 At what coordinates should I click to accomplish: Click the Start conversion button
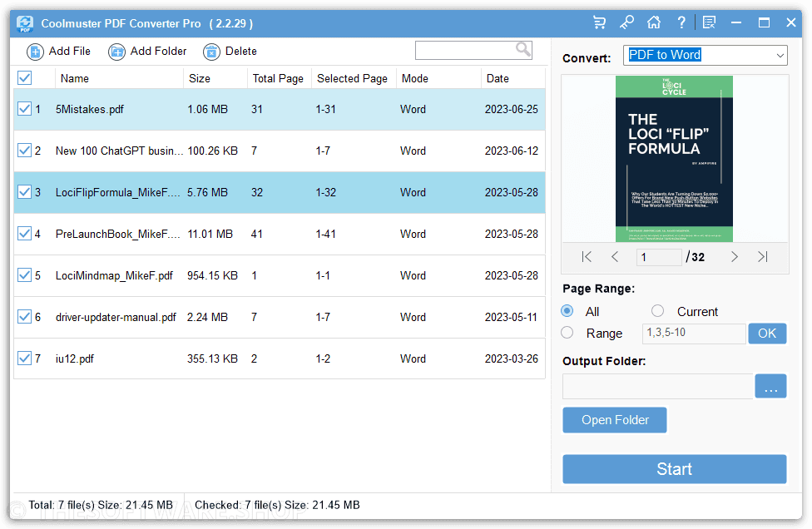(674, 469)
